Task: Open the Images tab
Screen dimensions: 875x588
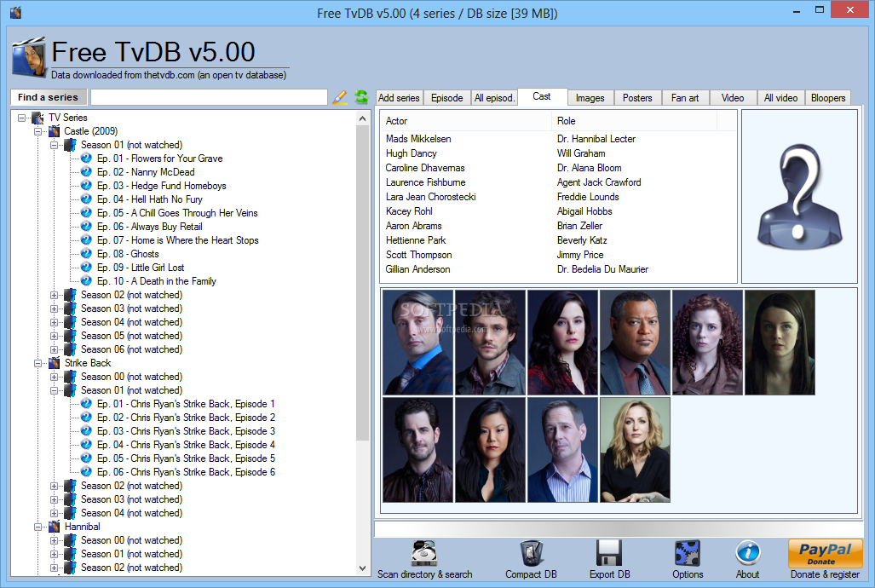Action: (x=590, y=98)
